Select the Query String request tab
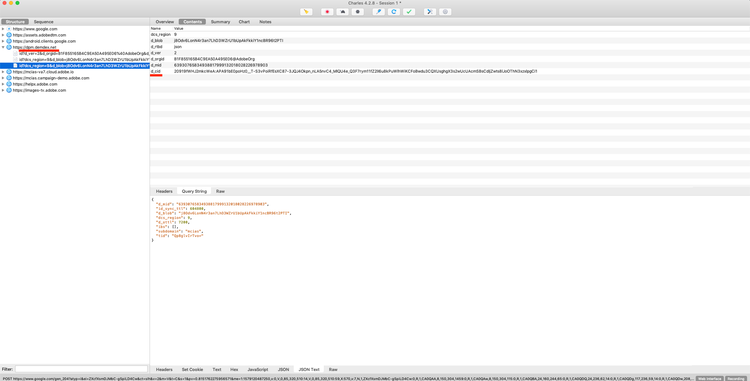 [x=194, y=191]
